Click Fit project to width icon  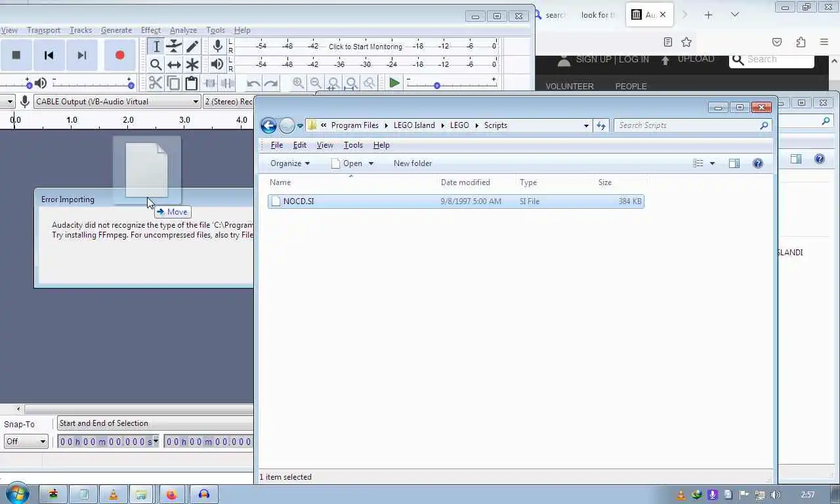[x=351, y=83]
